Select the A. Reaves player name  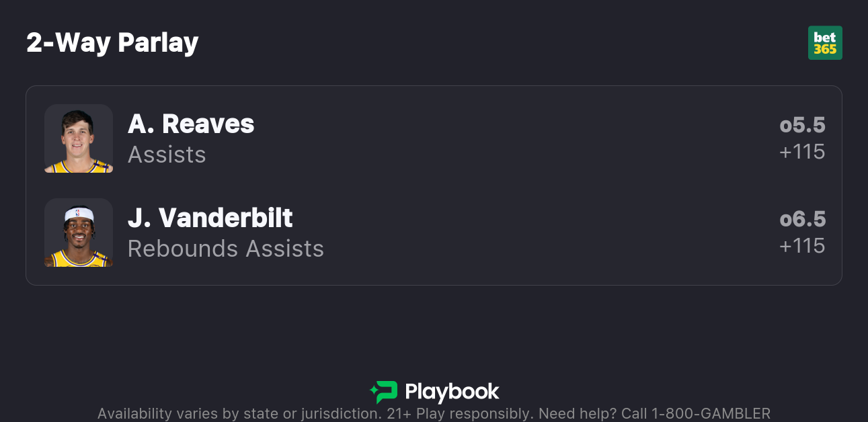coord(191,124)
